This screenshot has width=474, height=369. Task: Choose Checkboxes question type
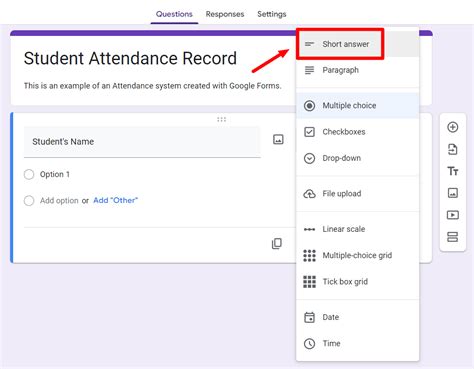(357, 132)
